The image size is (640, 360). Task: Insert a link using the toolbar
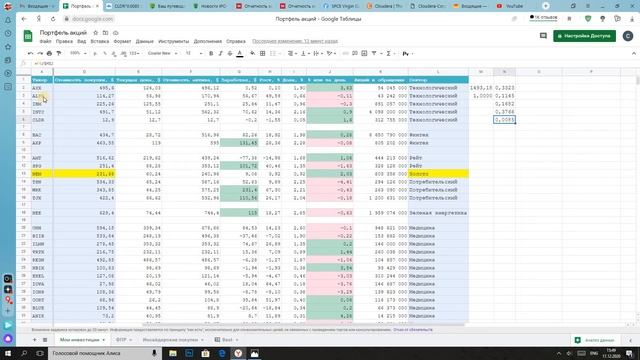[345, 53]
